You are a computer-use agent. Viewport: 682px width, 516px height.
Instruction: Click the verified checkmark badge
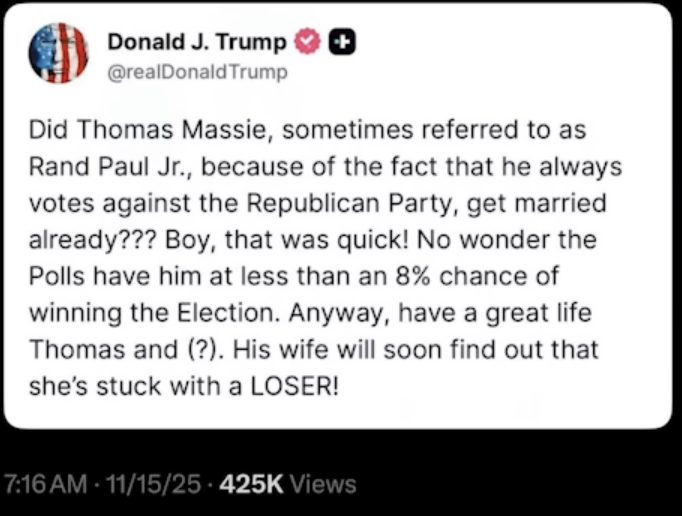(x=307, y=41)
